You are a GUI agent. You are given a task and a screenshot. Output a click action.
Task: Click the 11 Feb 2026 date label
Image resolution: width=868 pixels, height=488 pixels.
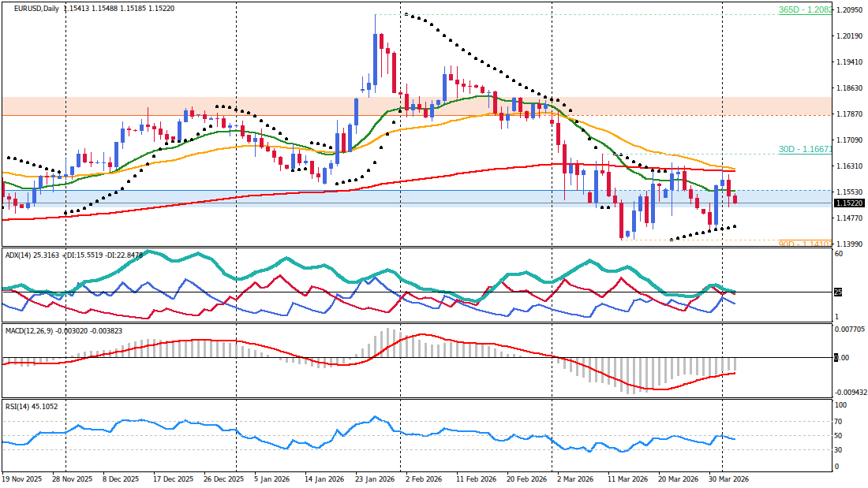point(476,479)
